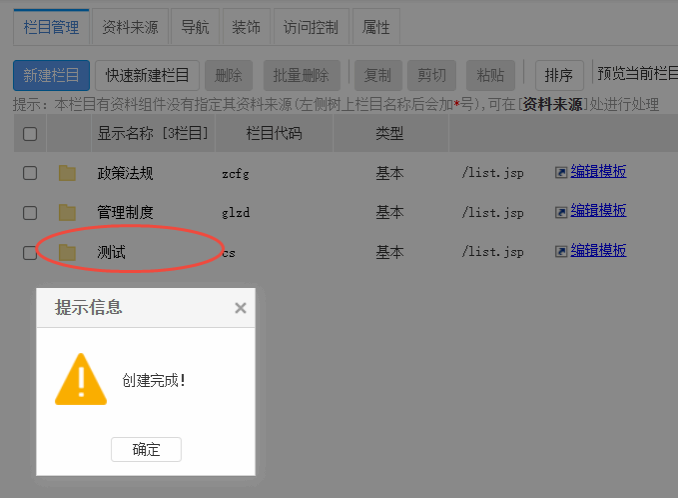Click the 排序 toolbar button

559,75
